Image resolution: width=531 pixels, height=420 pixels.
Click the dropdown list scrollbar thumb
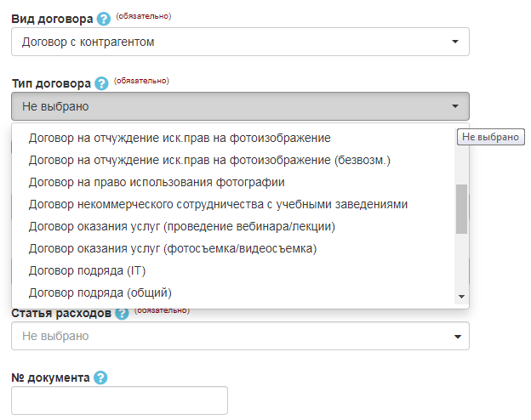click(461, 209)
